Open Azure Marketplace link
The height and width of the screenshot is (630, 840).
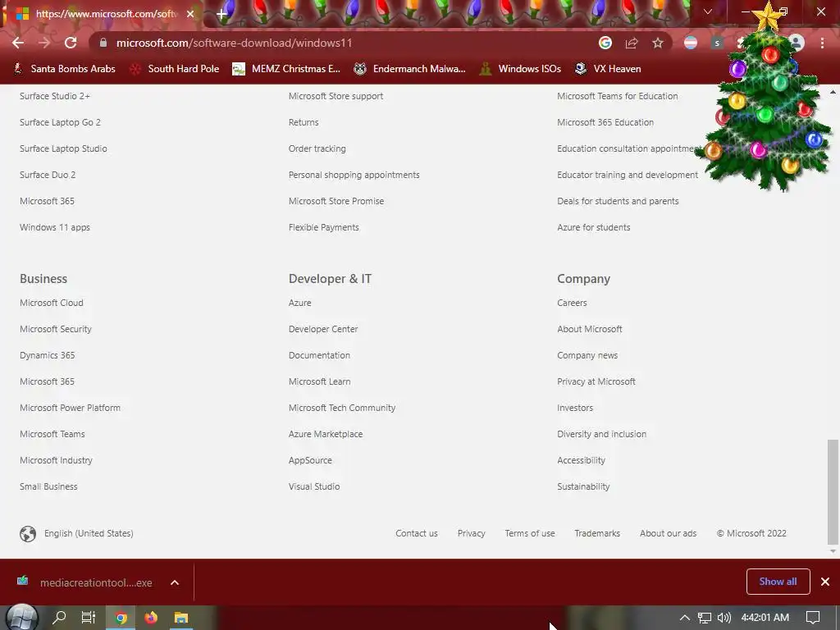[x=325, y=435]
